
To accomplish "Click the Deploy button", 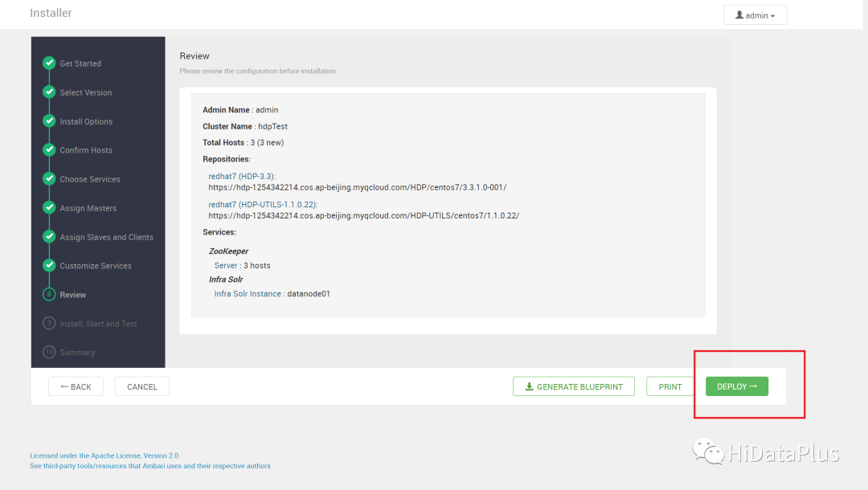I will point(737,386).
